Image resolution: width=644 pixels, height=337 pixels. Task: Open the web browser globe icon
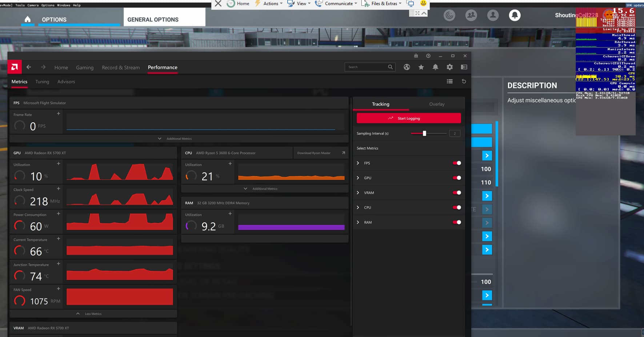407,67
